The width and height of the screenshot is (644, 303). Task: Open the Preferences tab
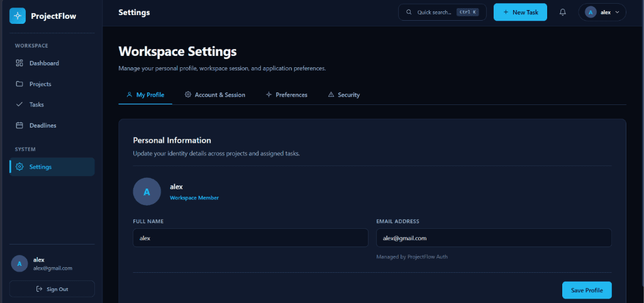pyautogui.click(x=286, y=95)
